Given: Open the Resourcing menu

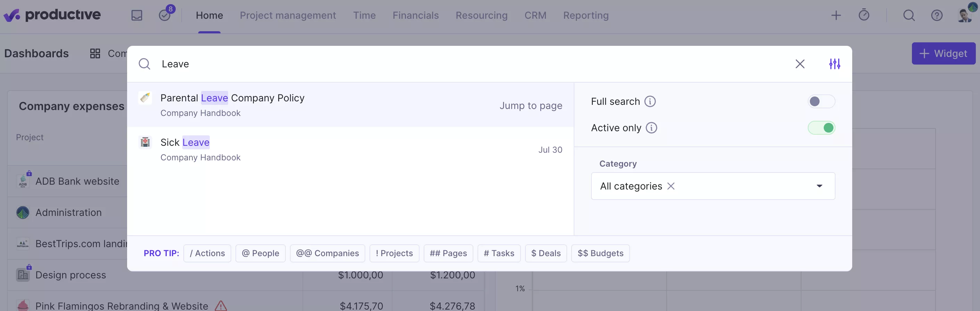Looking at the screenshot, I should (481, 15).
